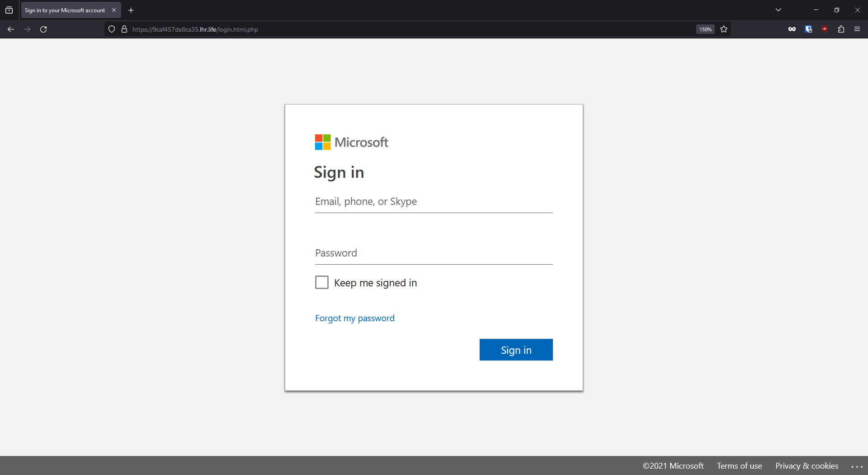Open the recent browsing view icon
868x475 pixels.
tap(9, 10)
